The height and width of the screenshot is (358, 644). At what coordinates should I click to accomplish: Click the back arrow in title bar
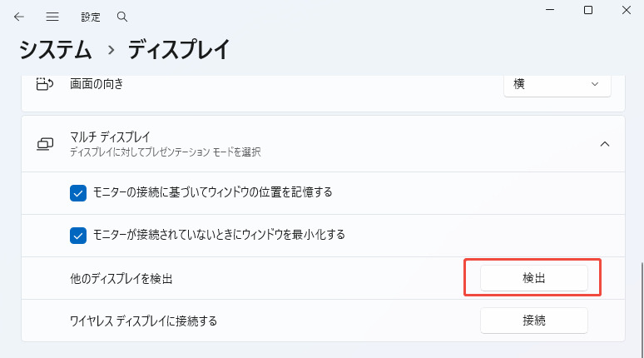pyautogui.click(x=19, y=17)
